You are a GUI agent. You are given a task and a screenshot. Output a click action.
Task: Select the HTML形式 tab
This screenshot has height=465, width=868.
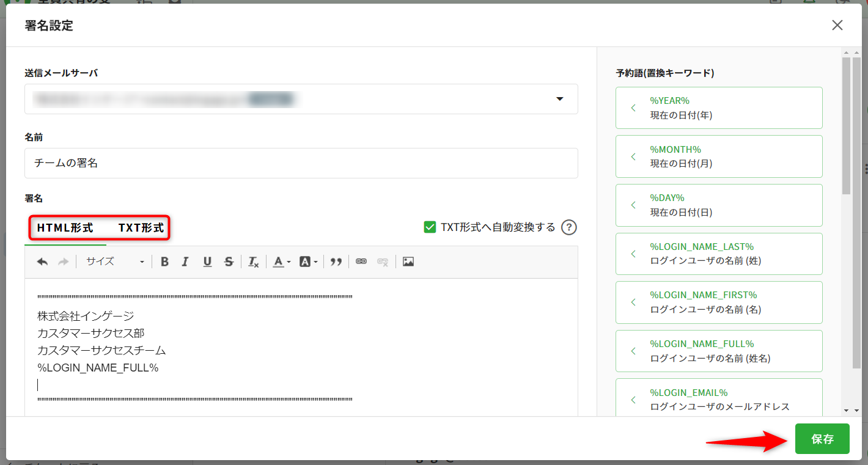coord(65,228)
